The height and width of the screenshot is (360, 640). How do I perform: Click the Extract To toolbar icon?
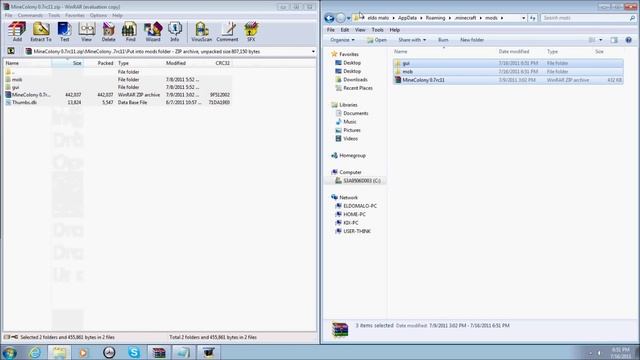tap(41, 32)
